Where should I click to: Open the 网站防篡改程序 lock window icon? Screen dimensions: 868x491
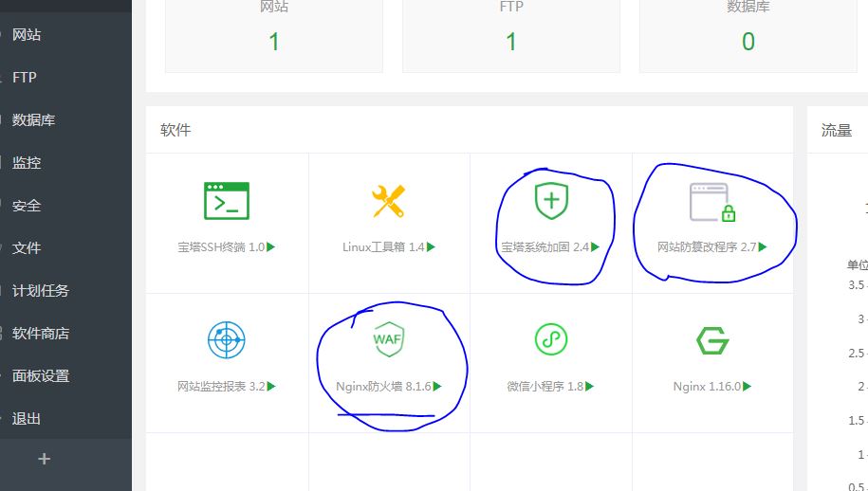click(x=712, y=203)
